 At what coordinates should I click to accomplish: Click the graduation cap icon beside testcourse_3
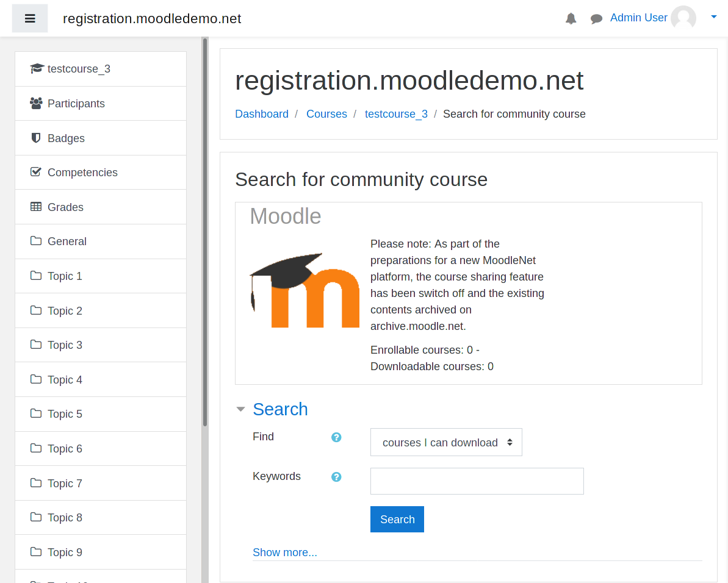point(37,69)
